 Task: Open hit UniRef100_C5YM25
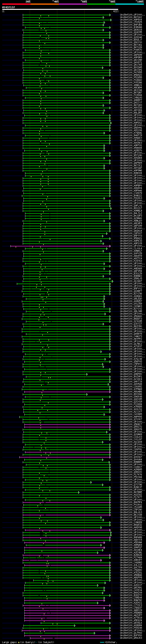131,22
